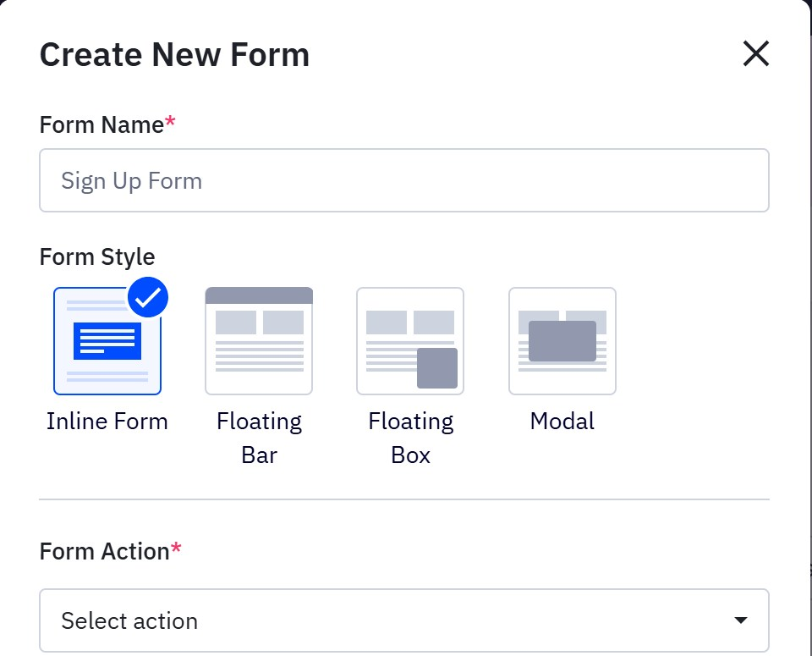Select the Modal form style

coord(562,341)
